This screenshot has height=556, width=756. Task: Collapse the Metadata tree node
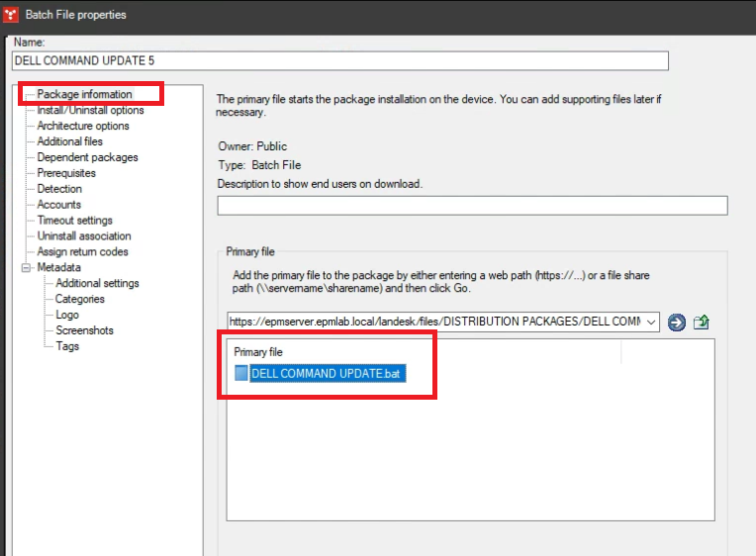[x=26, y=267]
